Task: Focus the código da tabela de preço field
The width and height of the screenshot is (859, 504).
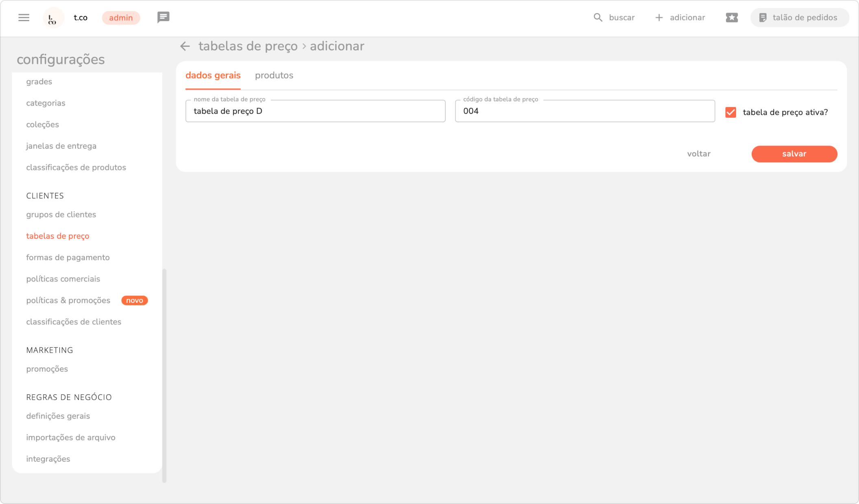Action: pos(584,111)
